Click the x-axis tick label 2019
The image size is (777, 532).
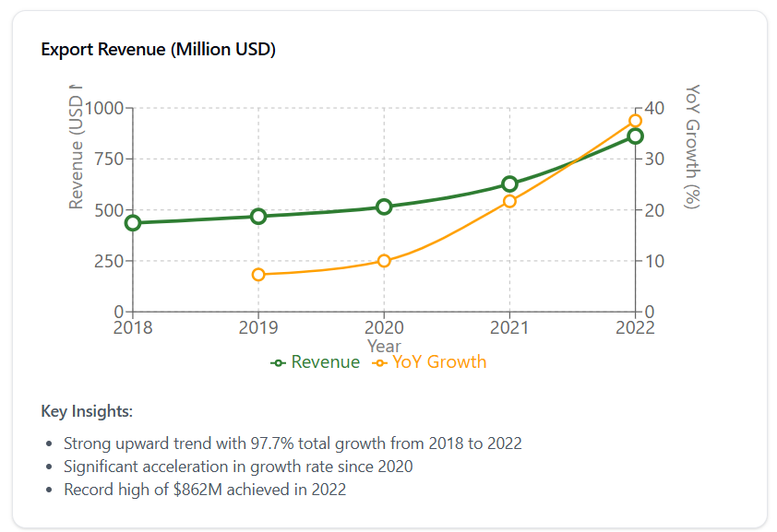(258, 327)
